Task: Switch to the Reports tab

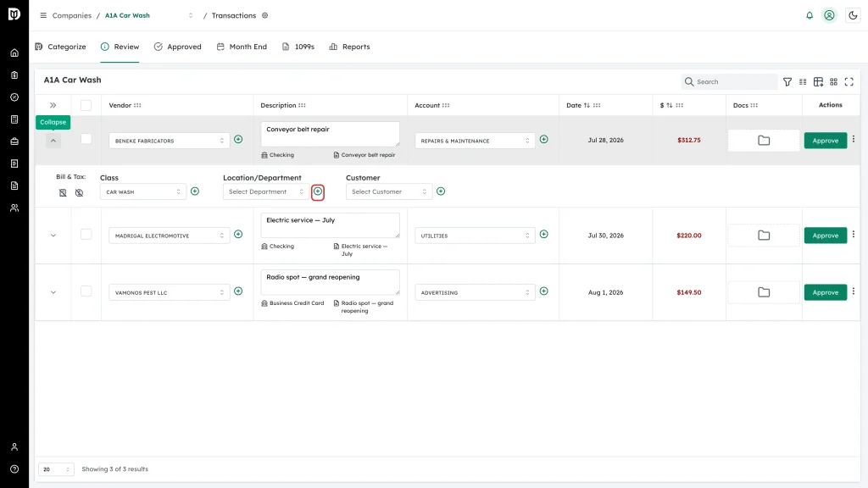Action: coord(350,47)
